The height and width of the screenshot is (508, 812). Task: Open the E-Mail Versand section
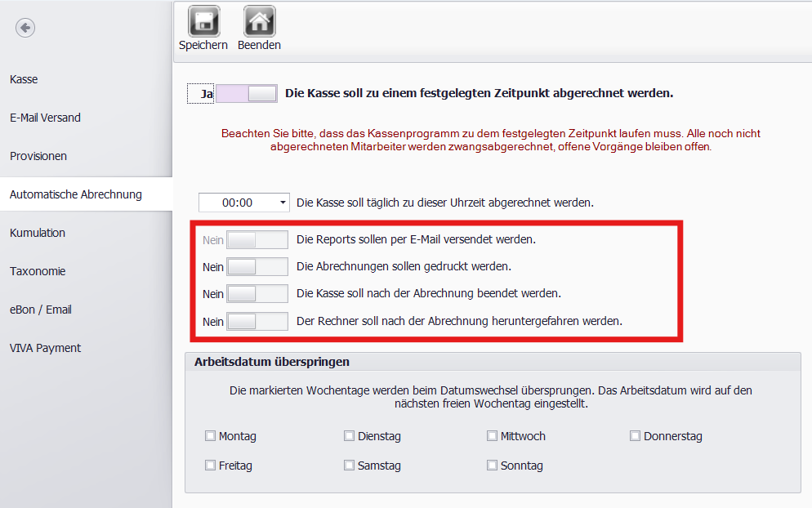point(45,118)
